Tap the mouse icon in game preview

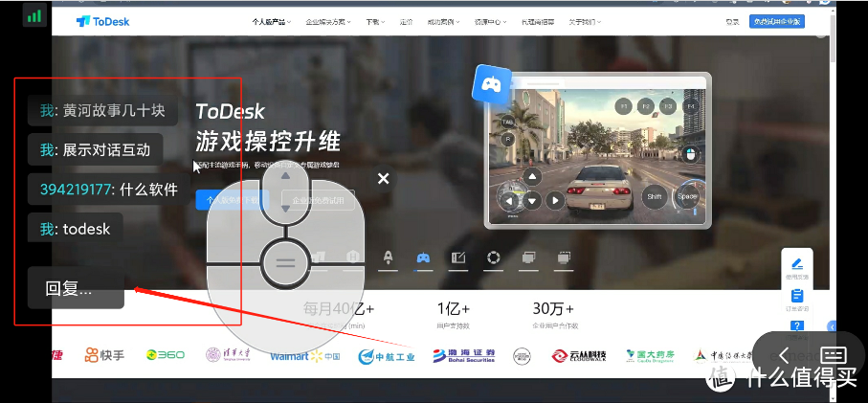691,154
